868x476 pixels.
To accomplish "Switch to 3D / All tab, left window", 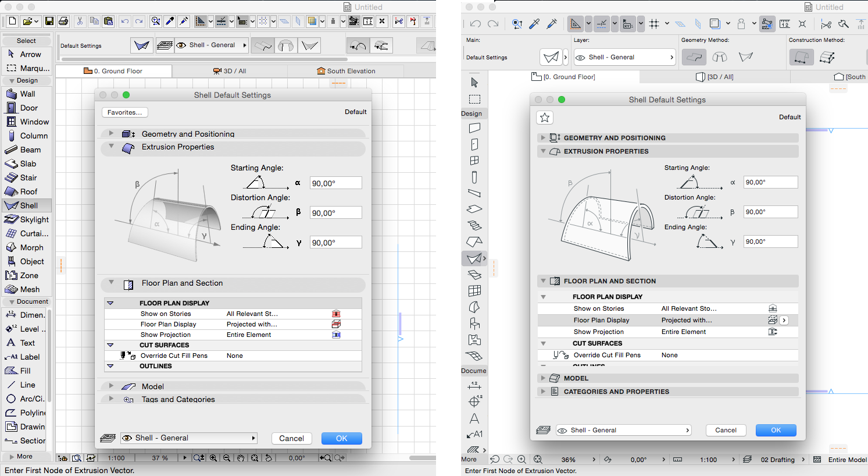I will [x=230, y=71].
